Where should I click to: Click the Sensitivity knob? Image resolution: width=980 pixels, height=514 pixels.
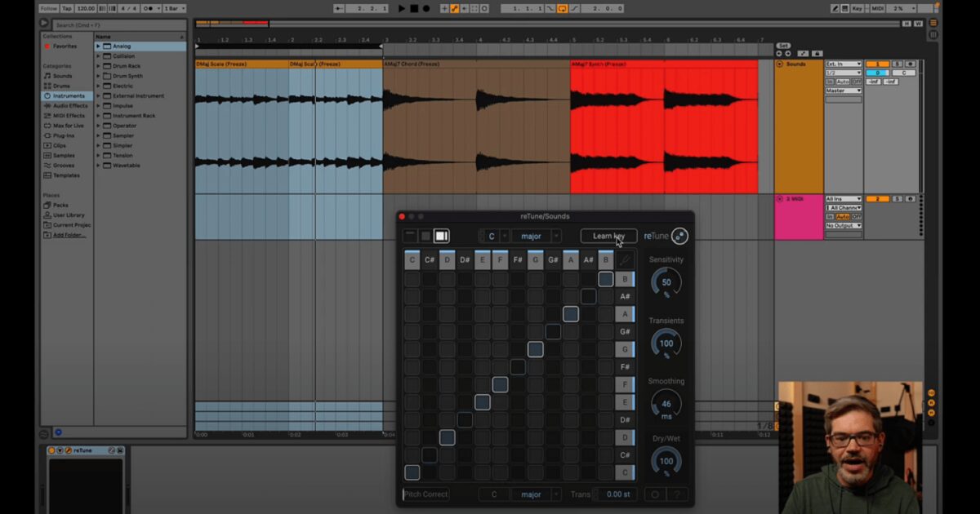click(666, 282)
